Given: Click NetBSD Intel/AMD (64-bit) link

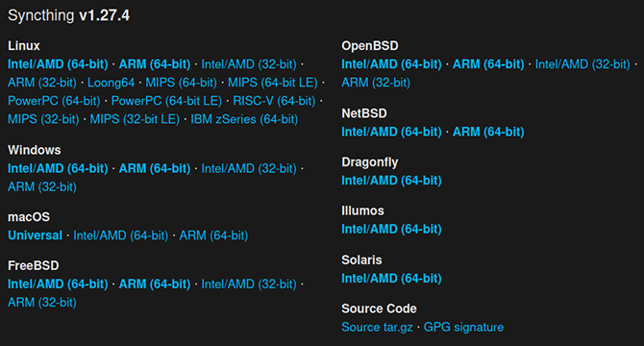Looking at the screenshot, I should coord(391,132).
